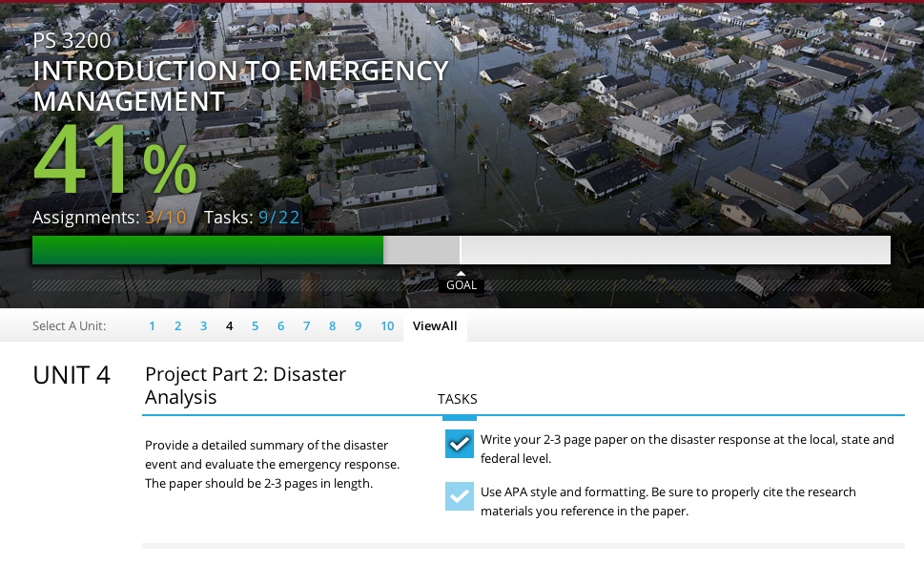Select unit 2 in unit selector
Screen dimensions: 924x565
177,326
